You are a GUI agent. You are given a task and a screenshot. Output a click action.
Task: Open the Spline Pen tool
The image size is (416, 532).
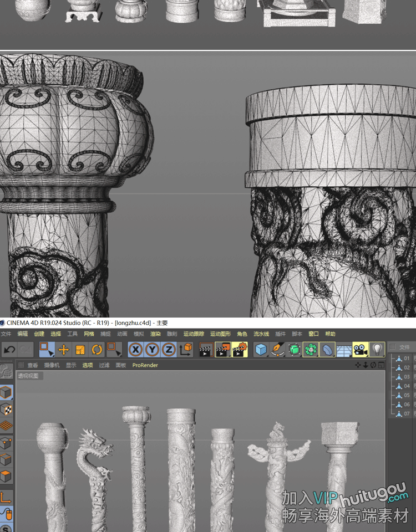pos(278,350)
